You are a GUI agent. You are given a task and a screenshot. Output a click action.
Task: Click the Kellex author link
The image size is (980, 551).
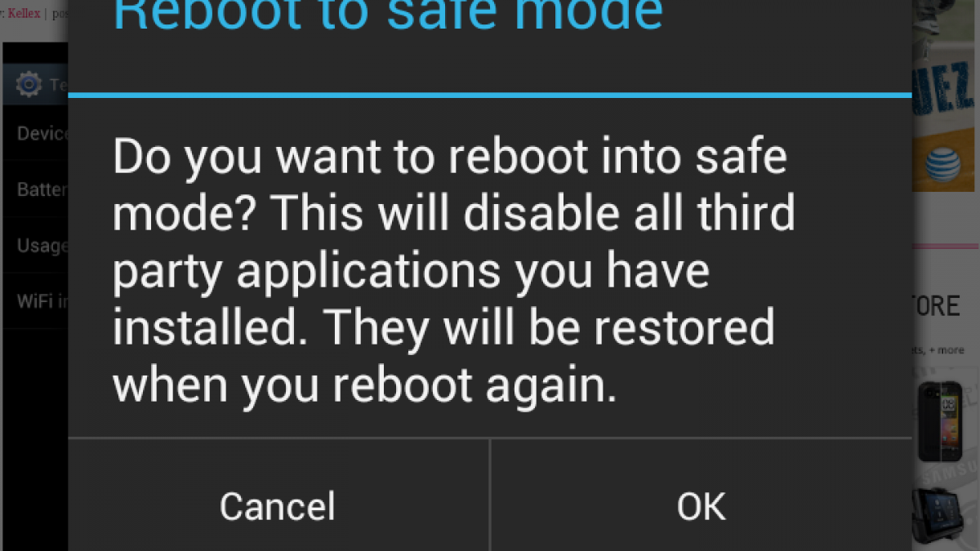tap(23, 13)
